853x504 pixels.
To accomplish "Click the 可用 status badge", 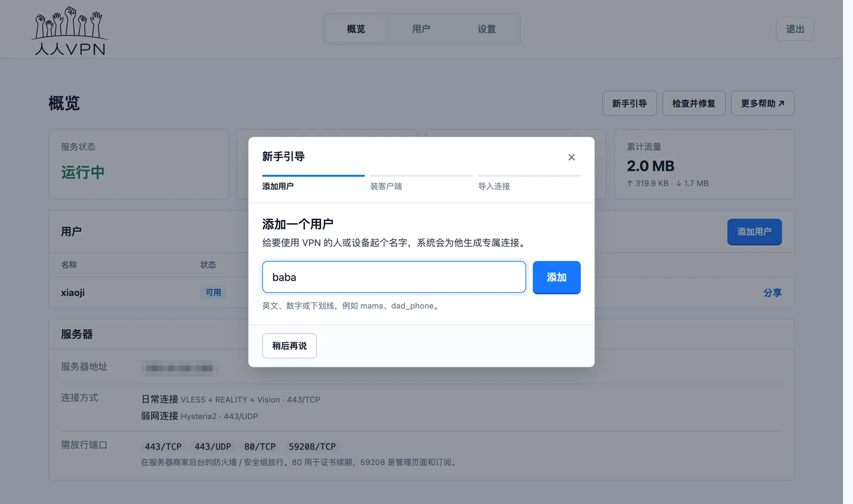I will tap(213, 292).
